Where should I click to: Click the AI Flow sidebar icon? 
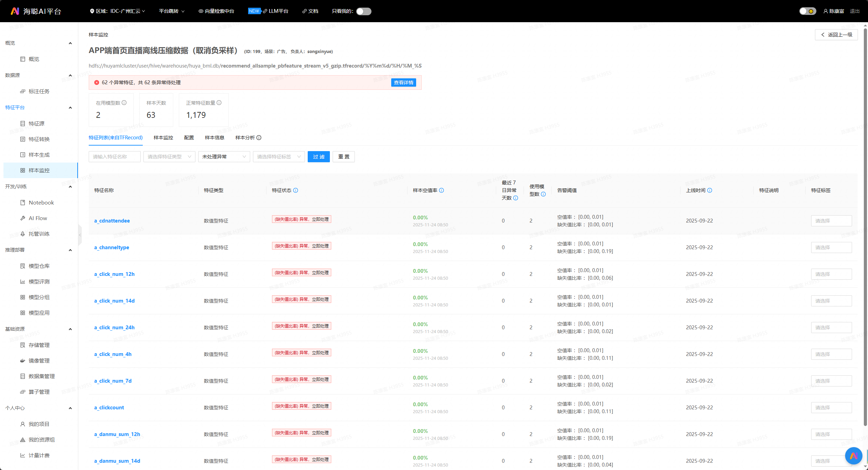[23, 218]
